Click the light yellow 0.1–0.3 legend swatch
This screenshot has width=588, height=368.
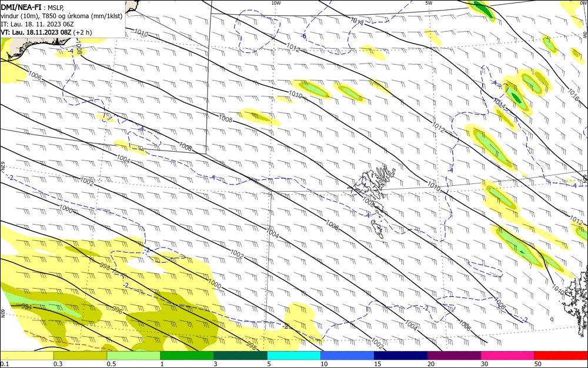(26, 356)
